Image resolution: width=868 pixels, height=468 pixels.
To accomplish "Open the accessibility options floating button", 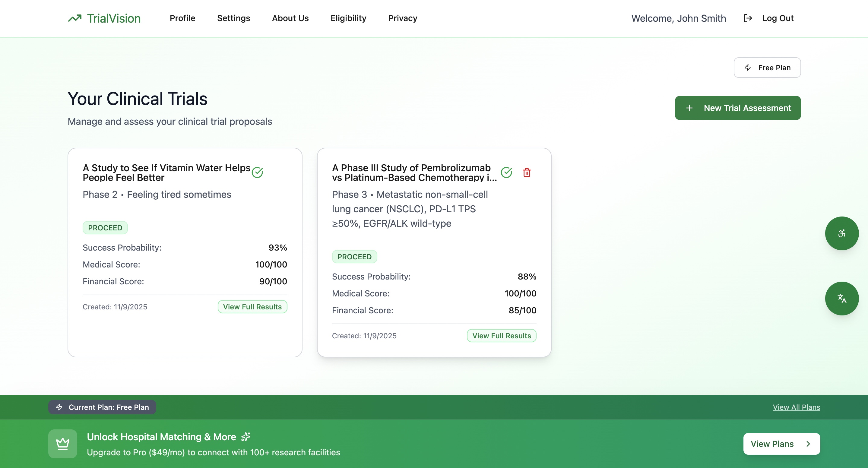I will 841,233.
